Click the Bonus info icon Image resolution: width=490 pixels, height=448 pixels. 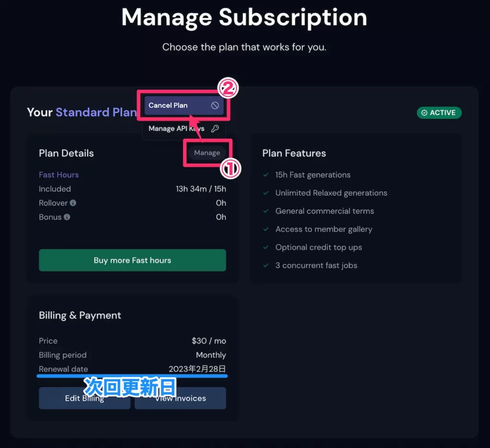click(67, 217)
